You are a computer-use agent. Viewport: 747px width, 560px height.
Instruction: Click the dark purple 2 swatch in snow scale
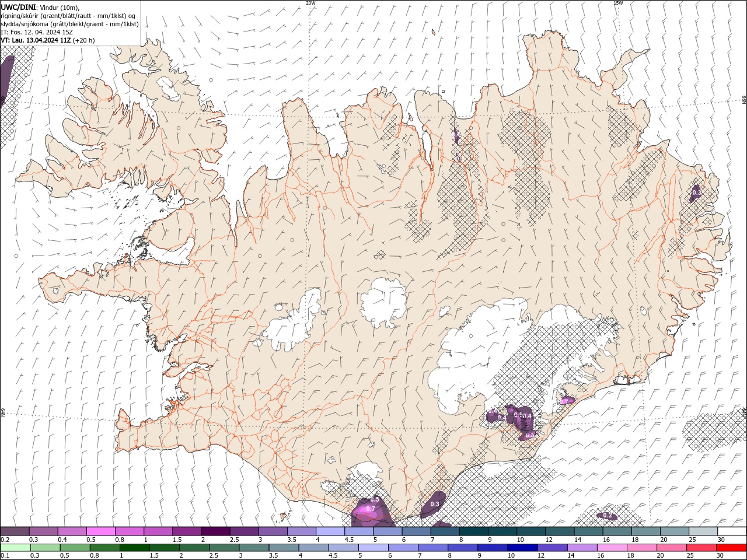pos(215,531)
